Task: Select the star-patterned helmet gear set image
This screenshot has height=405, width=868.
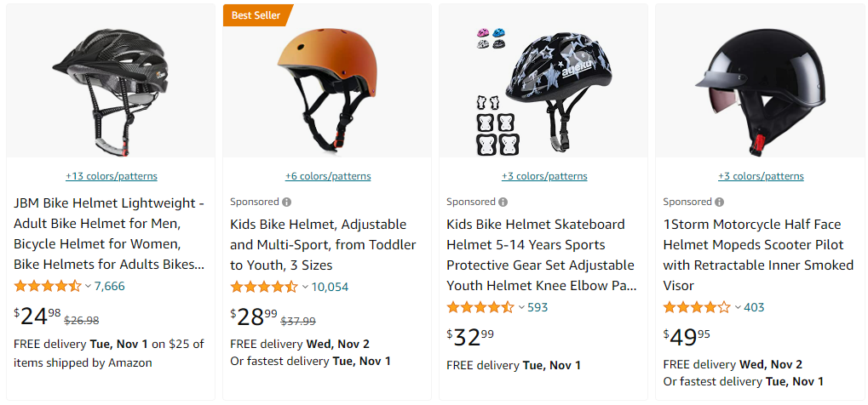Action: (x=543, y=87)
